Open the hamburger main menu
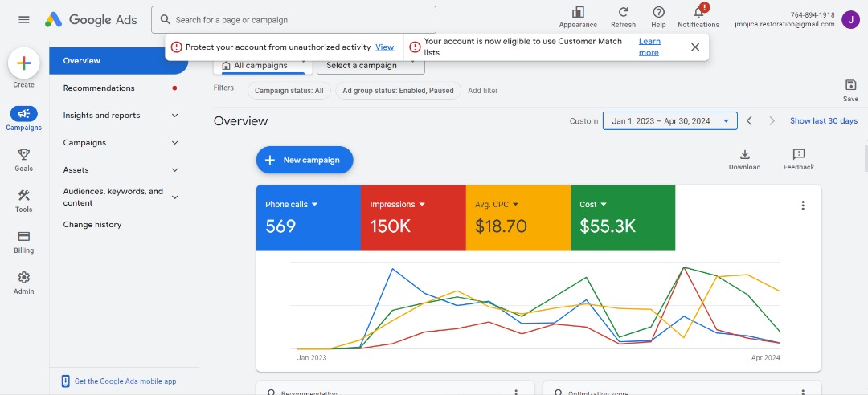Viewport: 868px width, 395px height. click(24, 19)
